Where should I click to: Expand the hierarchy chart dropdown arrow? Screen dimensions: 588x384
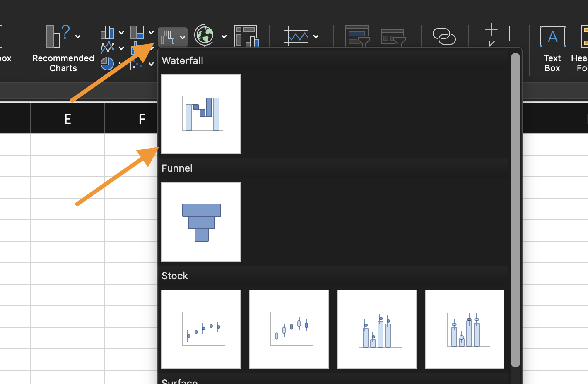click(x=151, y=32)
